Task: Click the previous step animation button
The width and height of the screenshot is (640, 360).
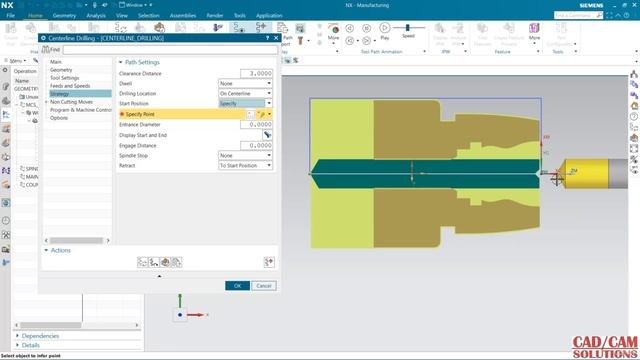Action: (x=349, y=28)
